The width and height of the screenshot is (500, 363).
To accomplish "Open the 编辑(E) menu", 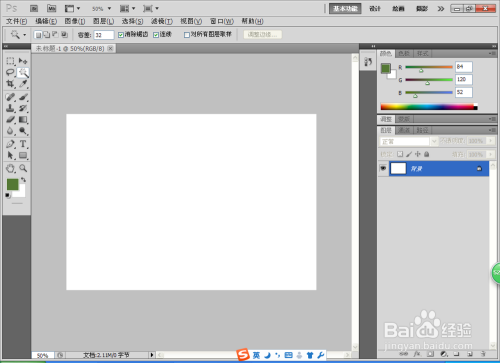I will tap(46, 21).
